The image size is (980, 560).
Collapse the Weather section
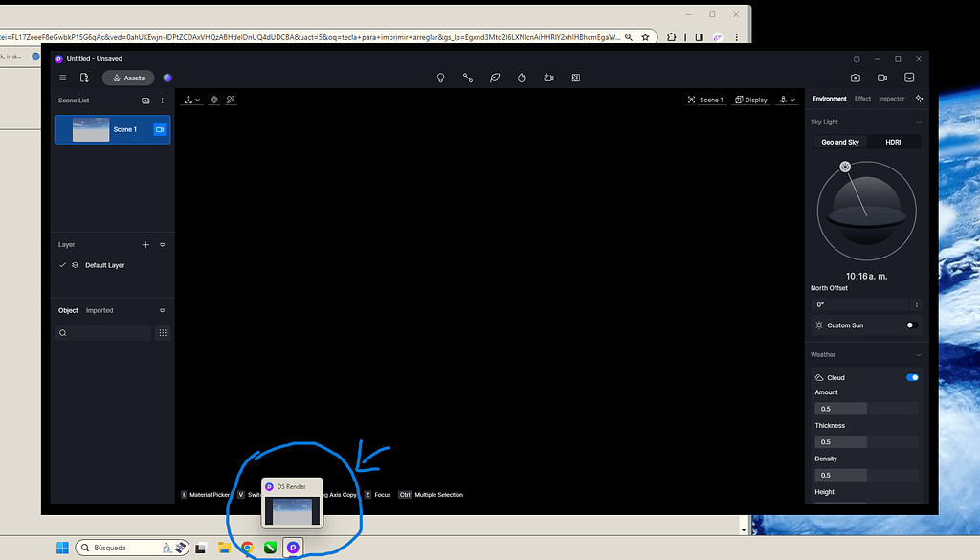tap(917, 354)
